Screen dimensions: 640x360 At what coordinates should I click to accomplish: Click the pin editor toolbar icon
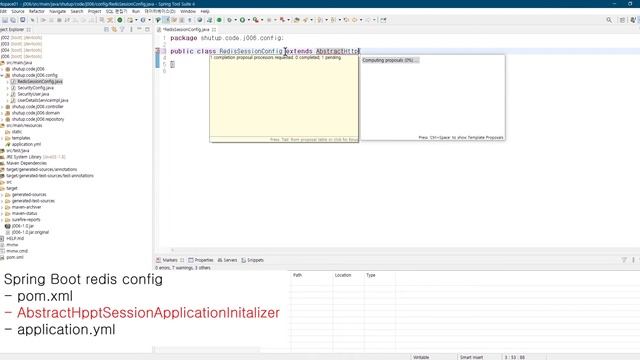(x=383, y=20)
